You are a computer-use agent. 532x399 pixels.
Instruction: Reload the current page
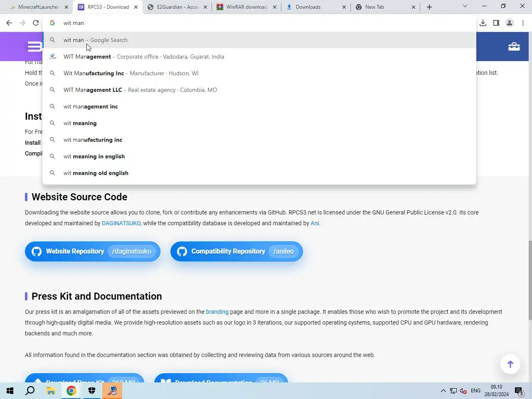pos(36,23)
